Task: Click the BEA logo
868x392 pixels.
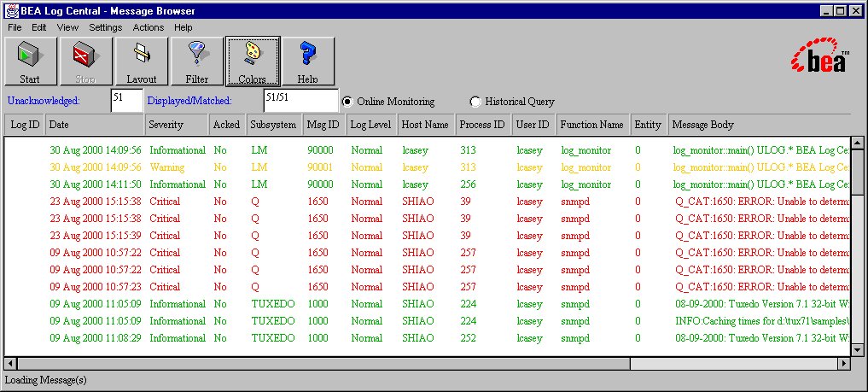Action: [x=821, y=56]
